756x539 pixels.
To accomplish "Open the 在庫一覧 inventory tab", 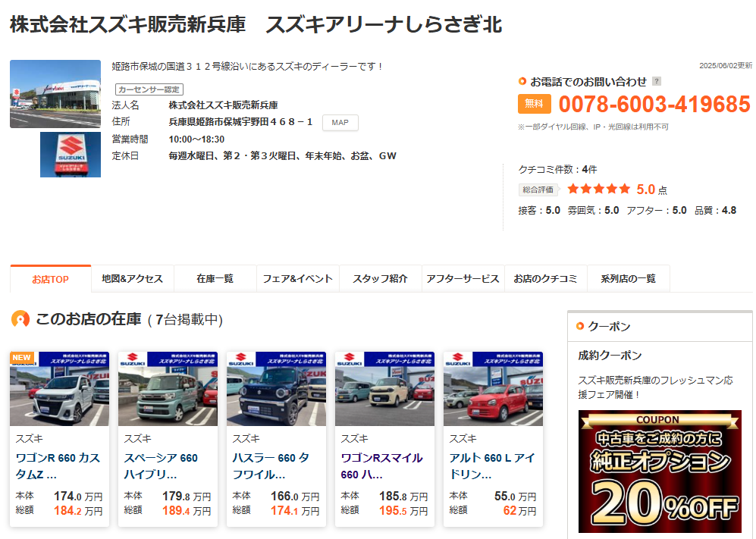I will [x=215, y=279].
